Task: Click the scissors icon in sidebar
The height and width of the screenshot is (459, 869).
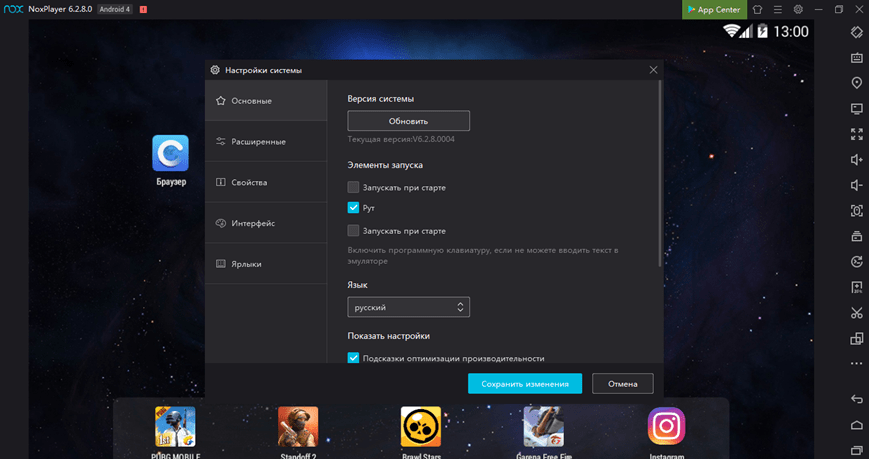Action: click(856, 313)
